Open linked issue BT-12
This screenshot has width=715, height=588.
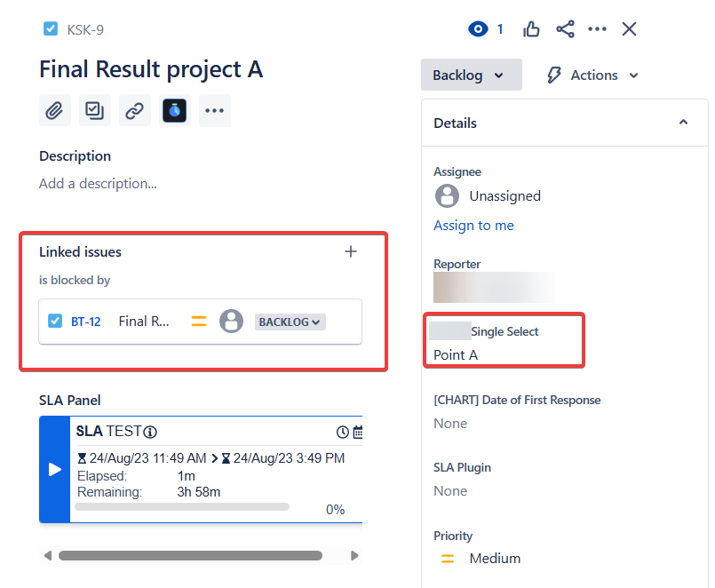click(x=86, y=322)
